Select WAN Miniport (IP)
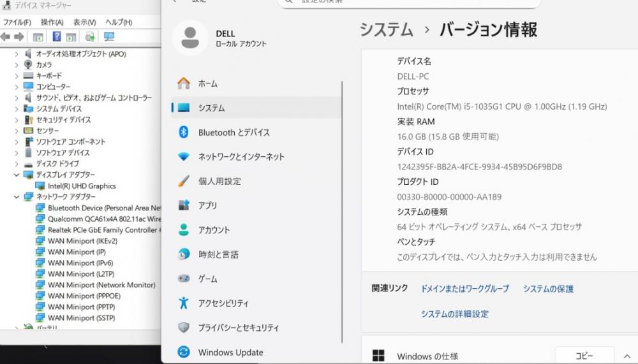The height and width of the screenshot is (364, 638). 77,252
